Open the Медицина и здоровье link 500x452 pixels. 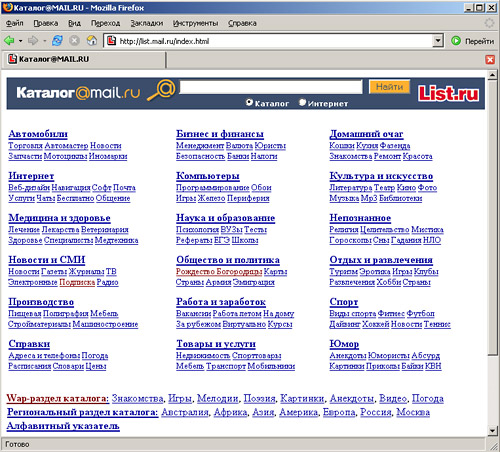tap(59, 218)
